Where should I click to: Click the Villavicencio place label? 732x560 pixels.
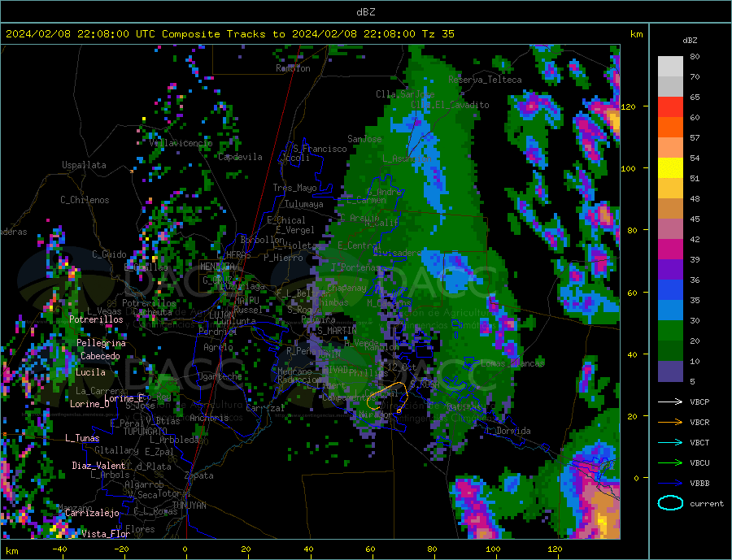(x=181, y=143)
